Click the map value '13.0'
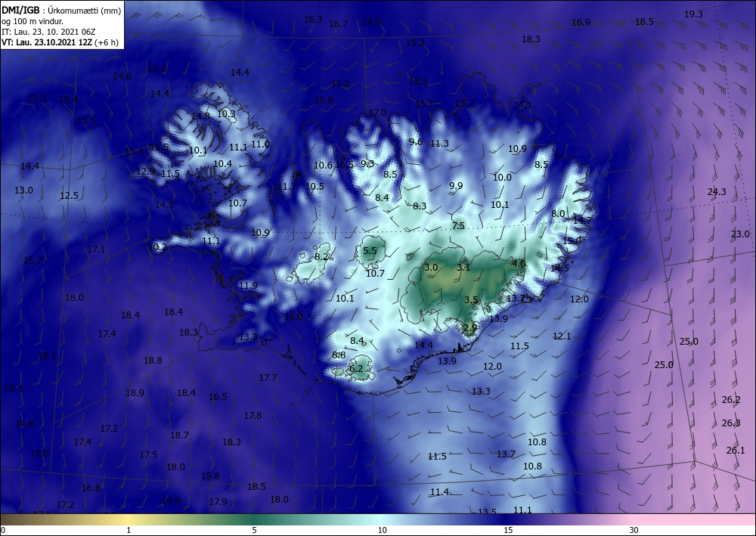 [23, 191]
